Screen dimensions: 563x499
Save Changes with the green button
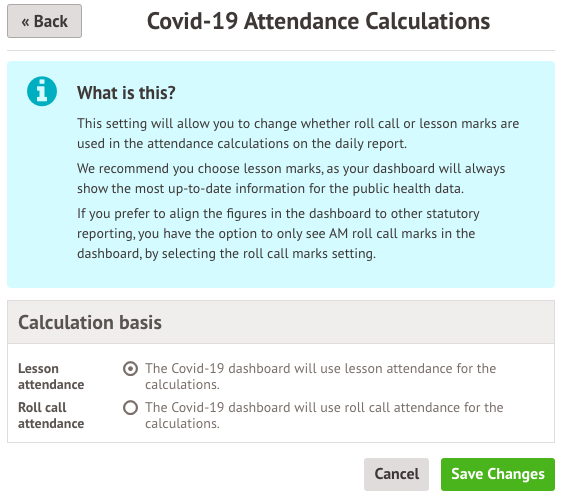pyautogui.click(x=498, y=474)
